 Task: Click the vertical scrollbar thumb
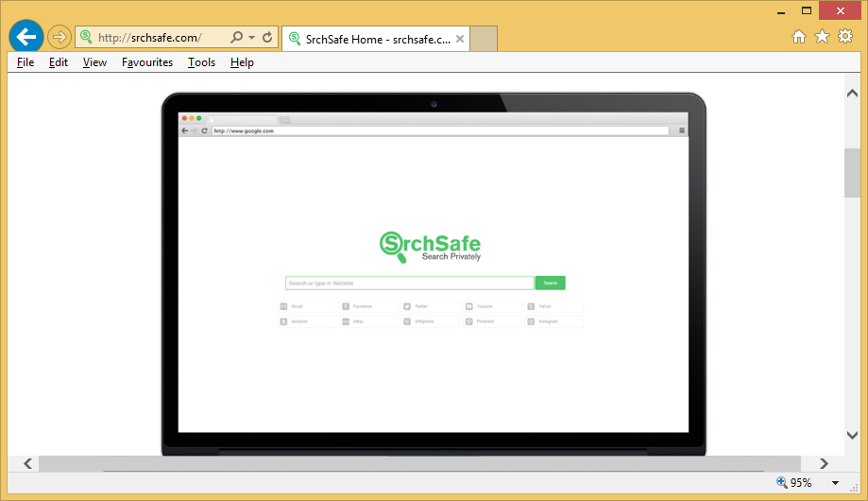853,173
